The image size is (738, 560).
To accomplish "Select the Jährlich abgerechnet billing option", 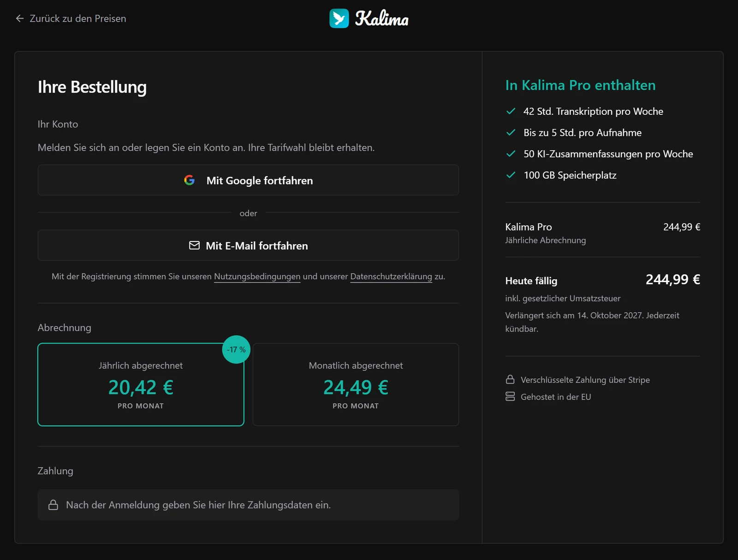I will (x=141, y=384).
